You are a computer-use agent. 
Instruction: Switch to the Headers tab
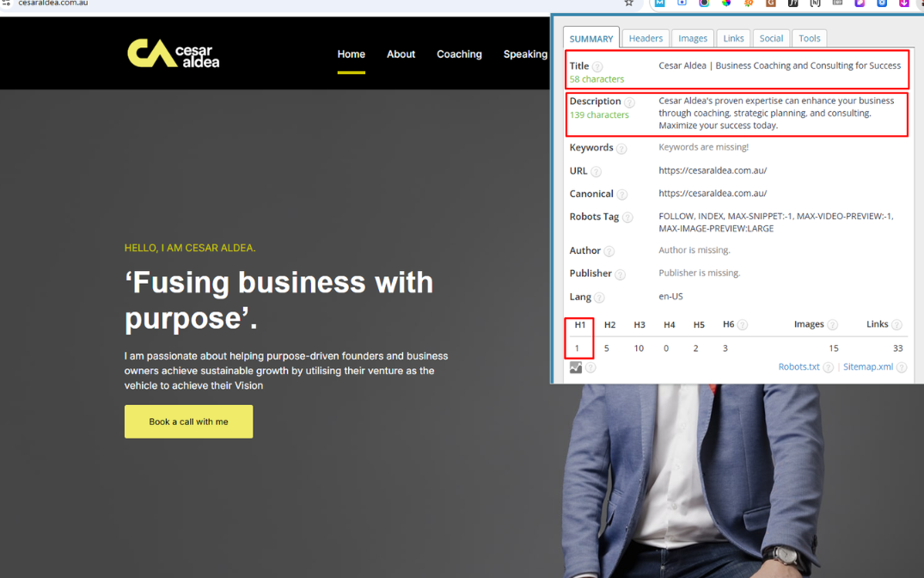tap(646, 38)
